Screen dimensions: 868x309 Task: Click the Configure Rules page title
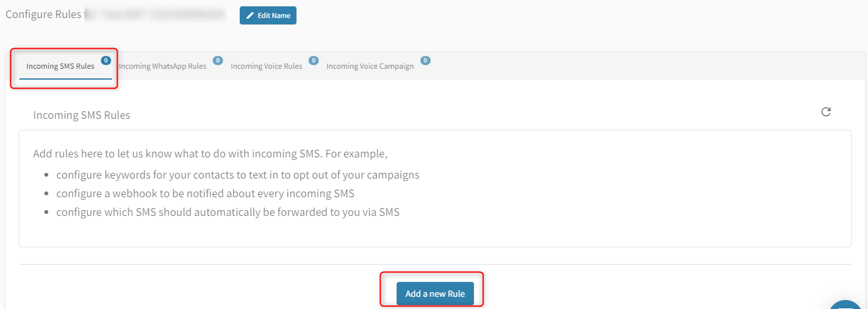click(44, 13)
